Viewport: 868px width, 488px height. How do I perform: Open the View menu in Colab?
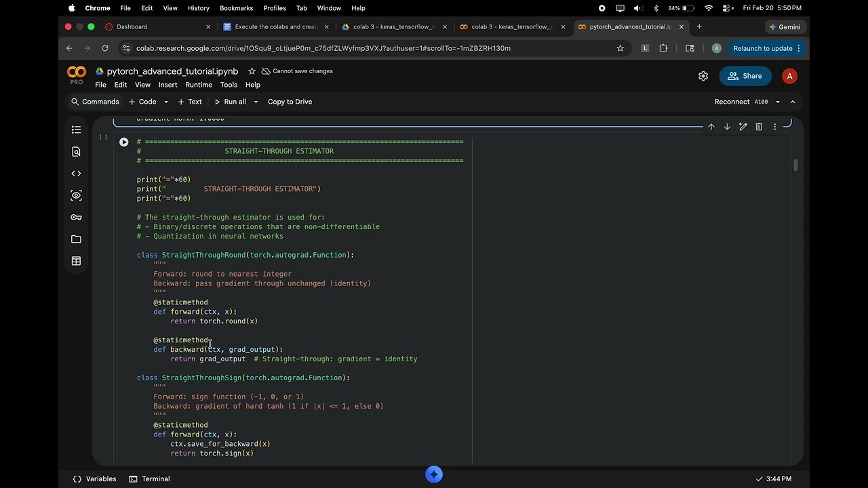[142, 85]
